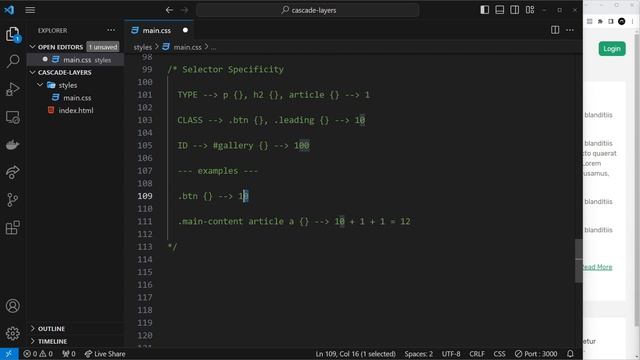Open the Explorer view in activity bar
640x360 pixels.
13,34
